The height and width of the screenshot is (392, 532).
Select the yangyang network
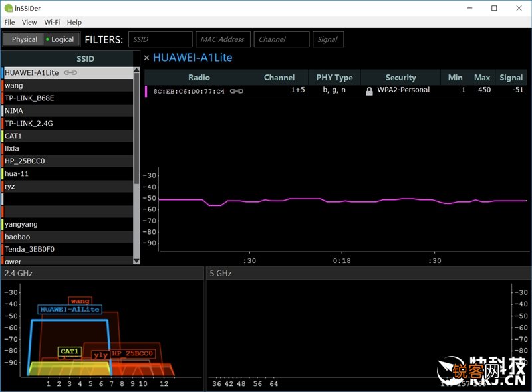pyautogui.click(x=68, y=224)
